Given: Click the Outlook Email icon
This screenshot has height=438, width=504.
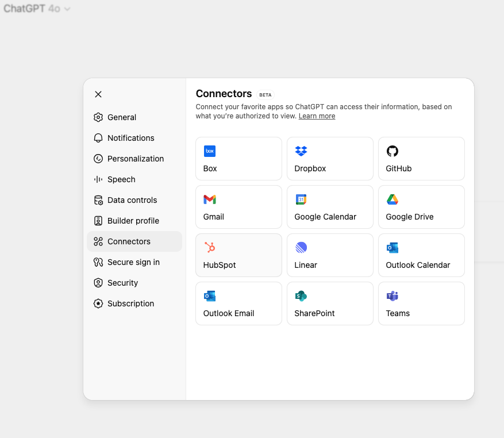Looking at the screenshot, I should tap(210, 296).
